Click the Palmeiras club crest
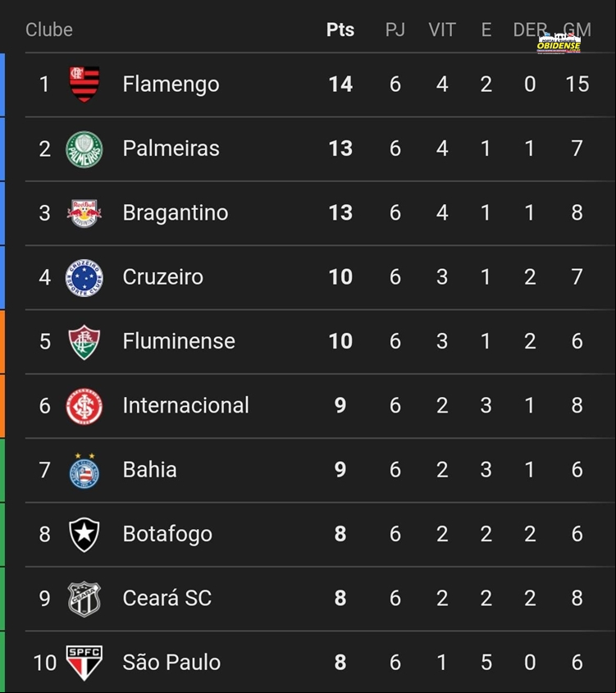 (84, 149)
